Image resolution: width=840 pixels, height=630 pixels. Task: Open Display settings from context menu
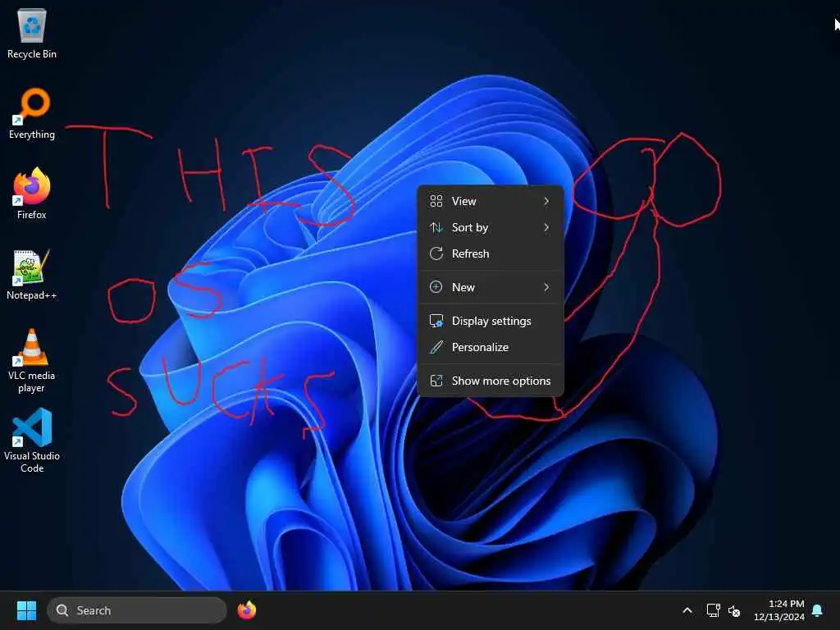pos(491,321)
